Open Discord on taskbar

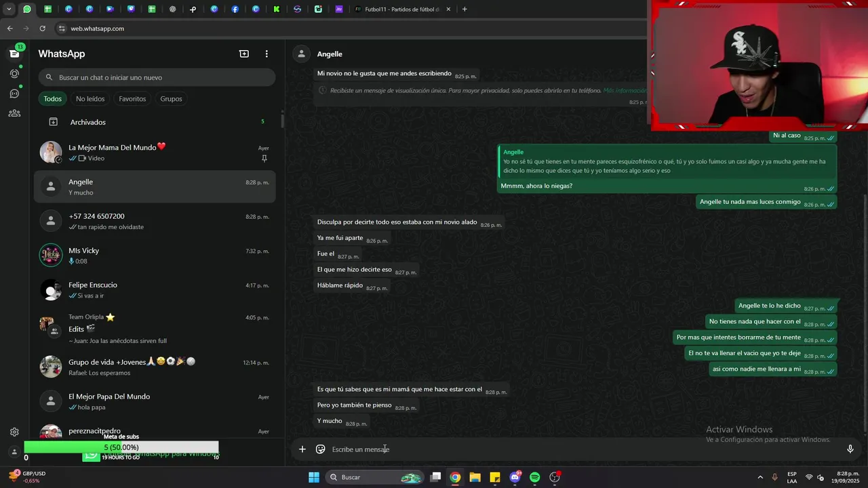pos(515,477)
